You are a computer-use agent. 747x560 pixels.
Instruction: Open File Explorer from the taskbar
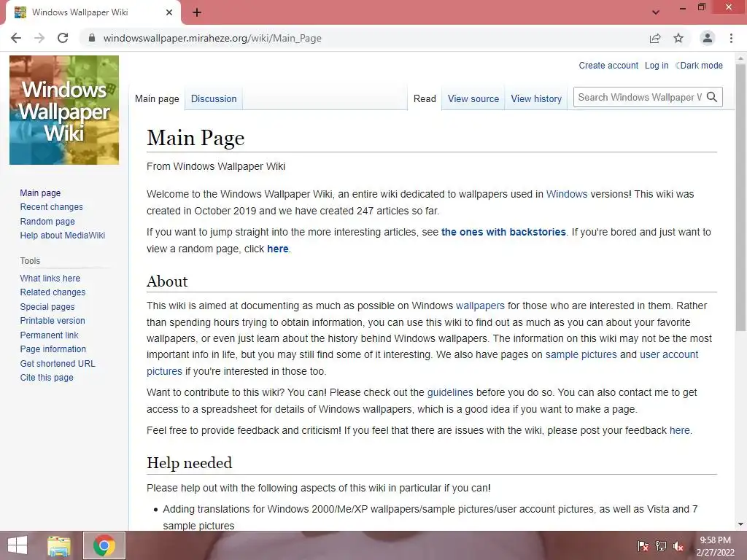click(59, 545)
